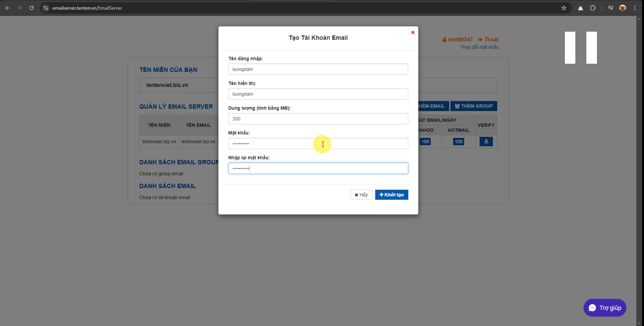The width and height of the screenshot is (644, 326).
Task: Click the TÊN EMAIL column header
Action: click(198, 125)
